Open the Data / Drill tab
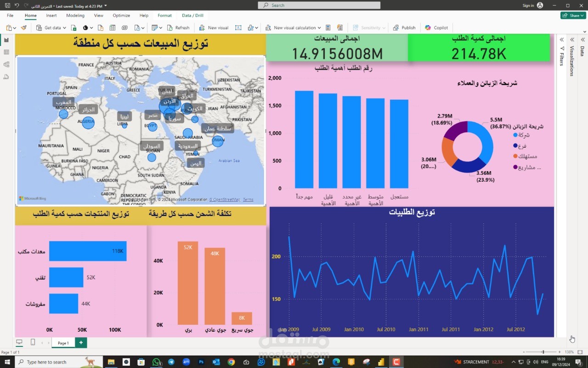 coord(192,16)
